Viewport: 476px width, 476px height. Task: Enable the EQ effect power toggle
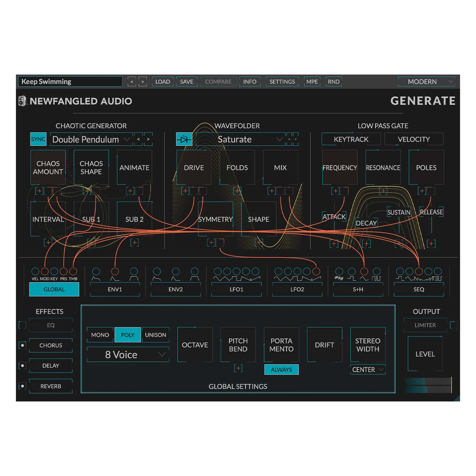22,325
